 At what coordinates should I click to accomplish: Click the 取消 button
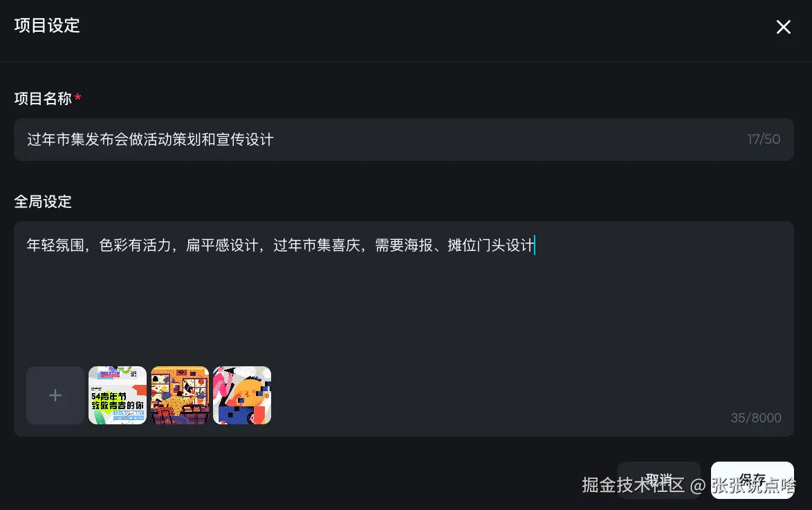(658, 480)
